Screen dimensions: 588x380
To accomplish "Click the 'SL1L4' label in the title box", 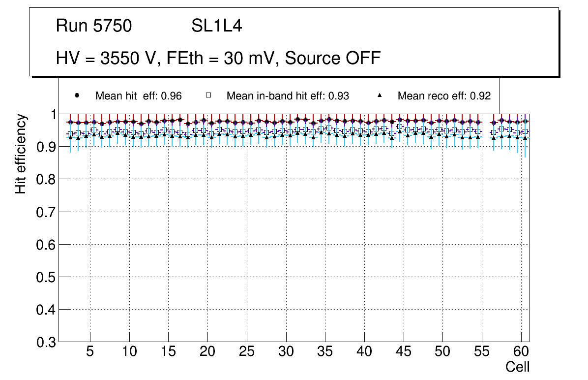I will [216, 26].
